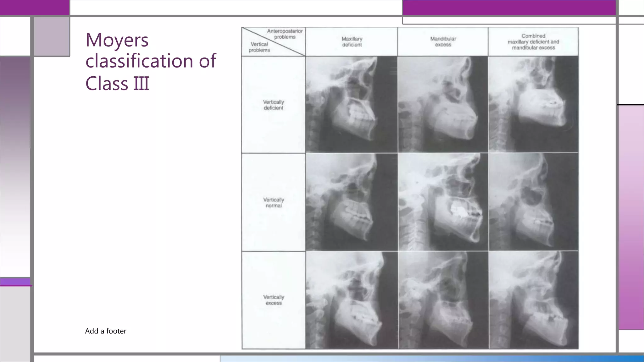Open the vertically deficient, maxillary deficient X-ray
The width and height of the screenshot is (644, 362).
352,104
